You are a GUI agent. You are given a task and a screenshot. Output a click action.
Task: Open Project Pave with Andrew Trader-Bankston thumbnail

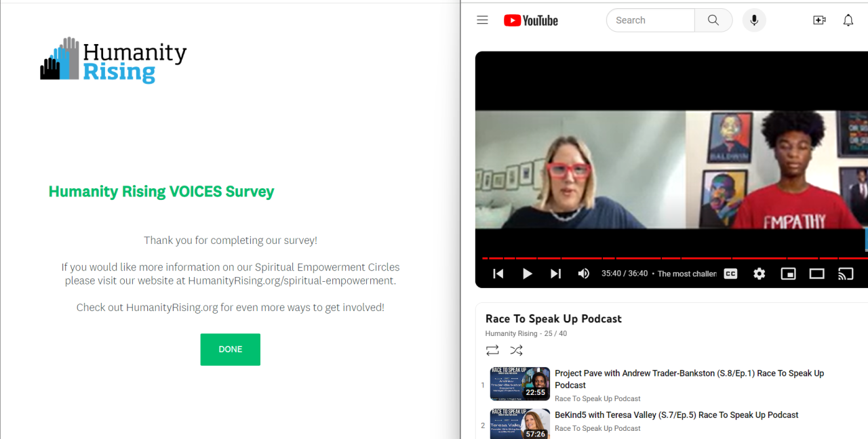tap(520, 384)
